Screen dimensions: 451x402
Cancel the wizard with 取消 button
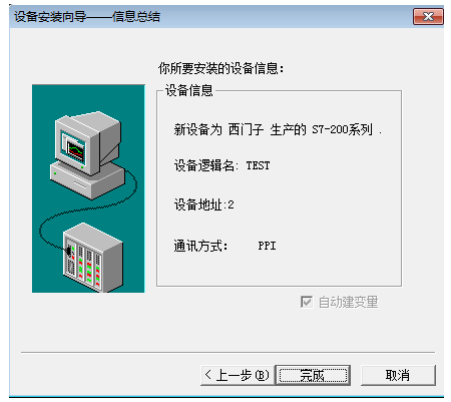tap(398, 375)
